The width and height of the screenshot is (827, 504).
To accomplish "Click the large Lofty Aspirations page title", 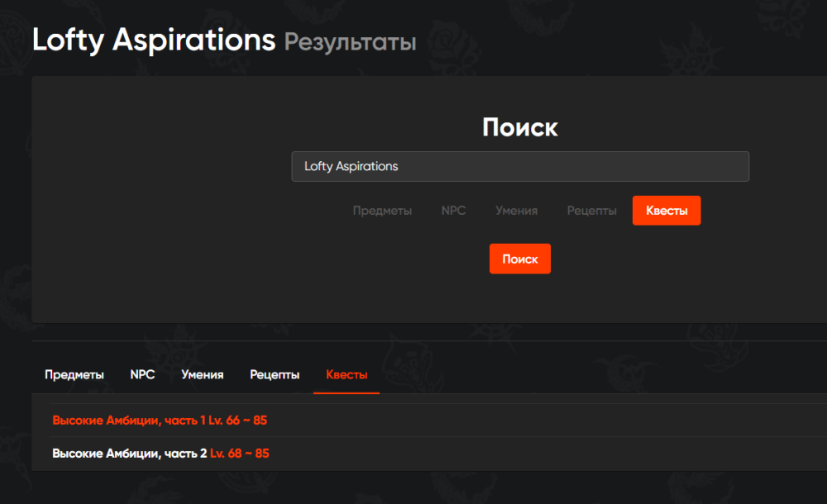I will (154, 40).
